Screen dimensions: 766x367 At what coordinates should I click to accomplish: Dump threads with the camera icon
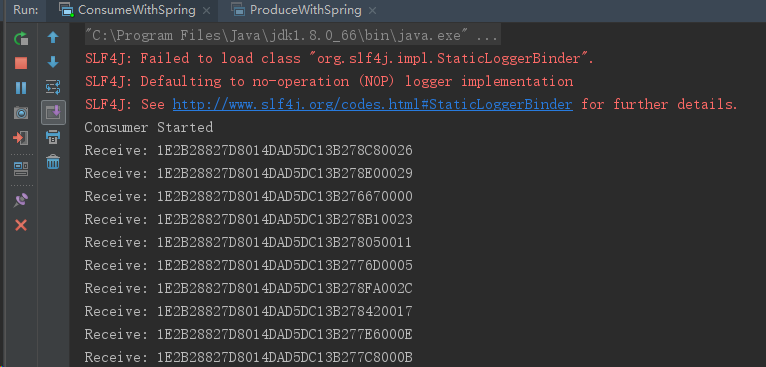(21, 113)
